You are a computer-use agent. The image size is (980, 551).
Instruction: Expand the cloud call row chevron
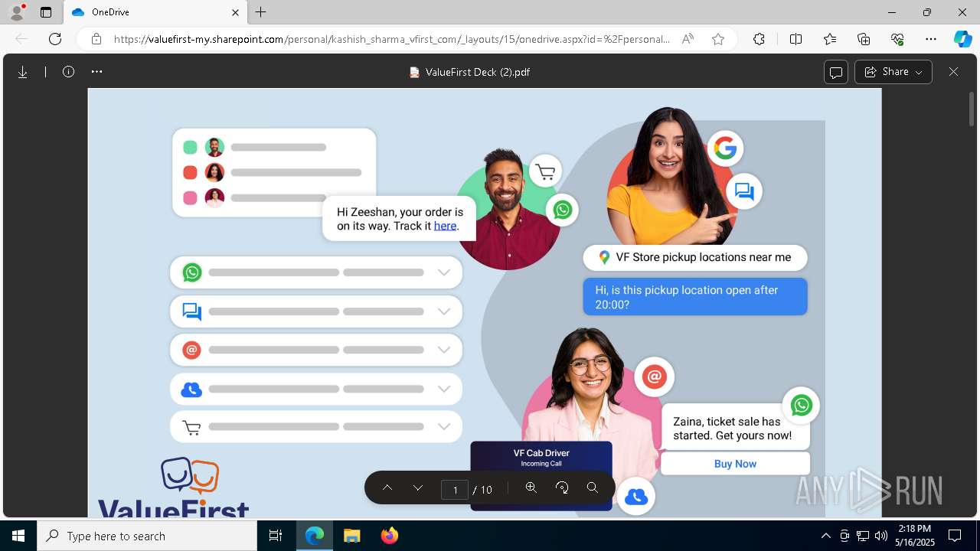click(444, 389)
